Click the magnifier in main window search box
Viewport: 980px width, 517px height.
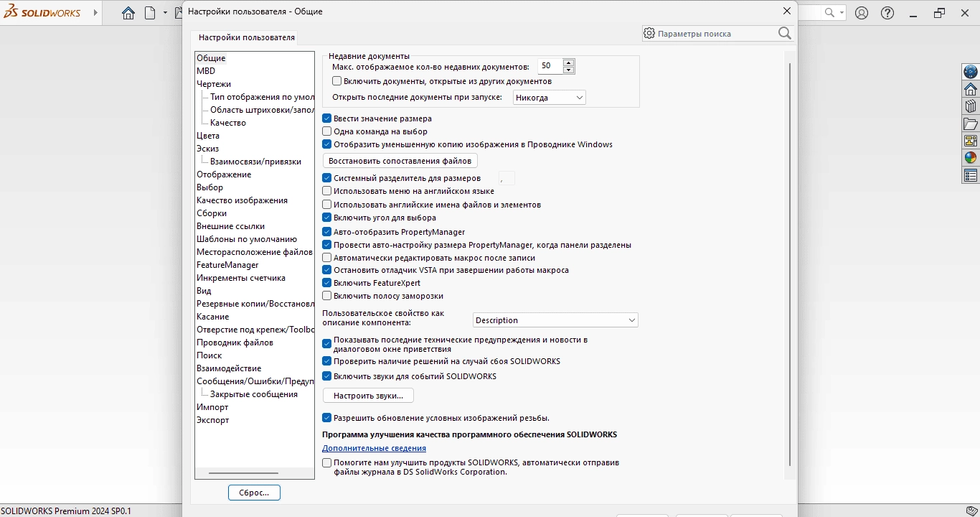tap(829, 13)
